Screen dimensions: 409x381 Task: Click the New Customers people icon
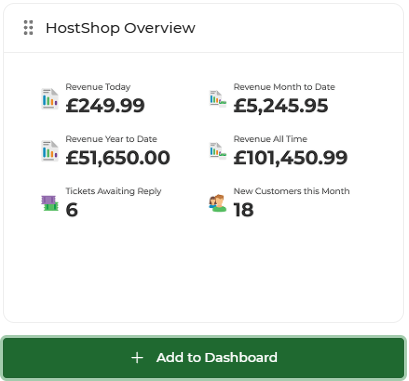click(218, 203)
